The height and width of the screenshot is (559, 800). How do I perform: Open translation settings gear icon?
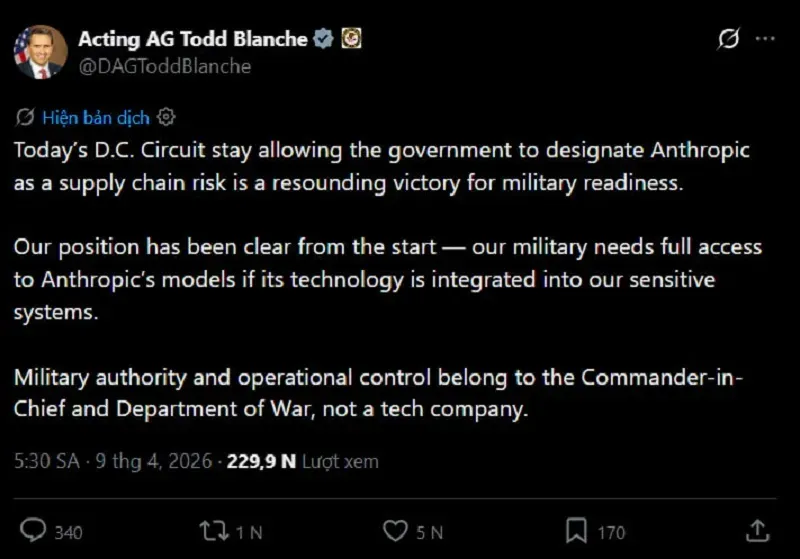click(166, 117)
